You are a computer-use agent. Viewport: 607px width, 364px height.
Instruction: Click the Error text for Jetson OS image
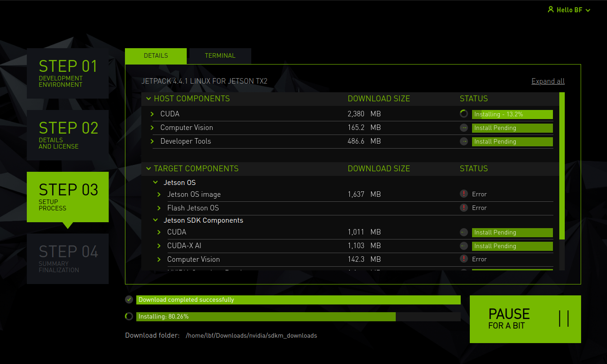(x=479, y=194)
